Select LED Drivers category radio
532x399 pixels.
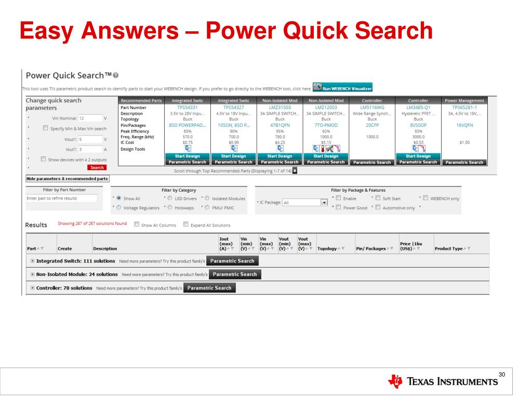click(170, 198)
